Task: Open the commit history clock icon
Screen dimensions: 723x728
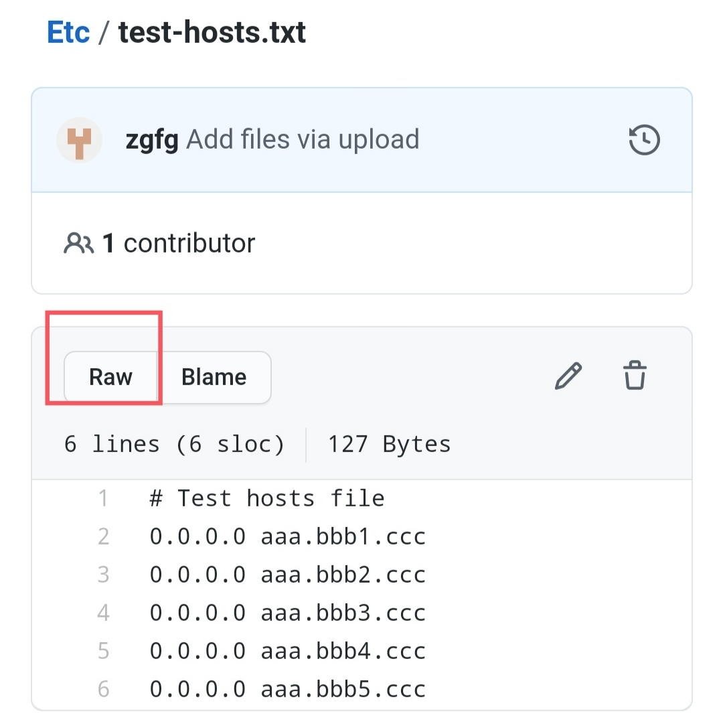Action: point(644,139)
